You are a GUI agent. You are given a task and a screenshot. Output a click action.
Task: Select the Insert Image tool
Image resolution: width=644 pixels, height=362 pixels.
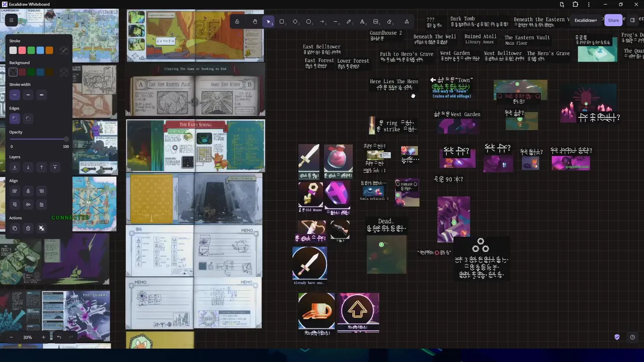376,22
